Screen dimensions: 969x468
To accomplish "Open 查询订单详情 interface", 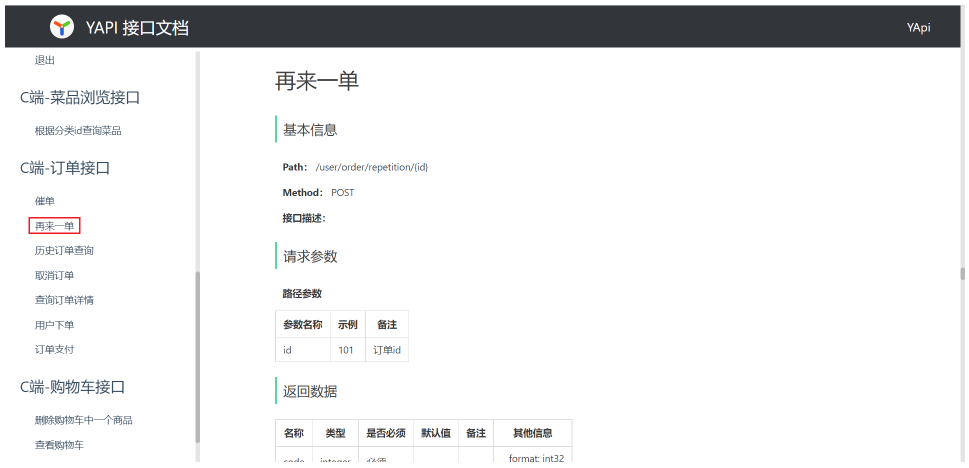I will pos(64,300).
